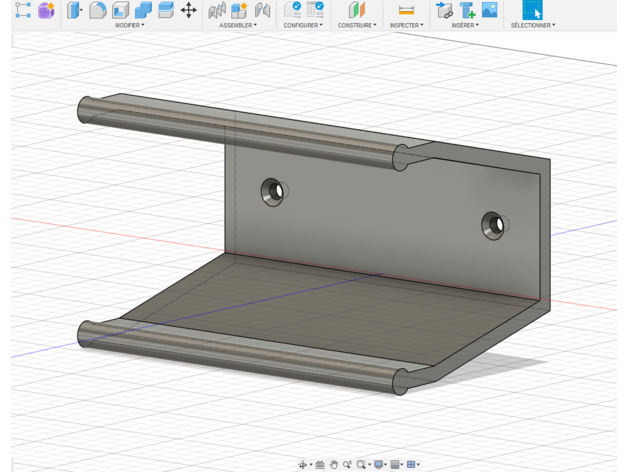This screenshot has width=628, height=472.
Task: Click the Insert Image canvas icon
Action: 489,10
